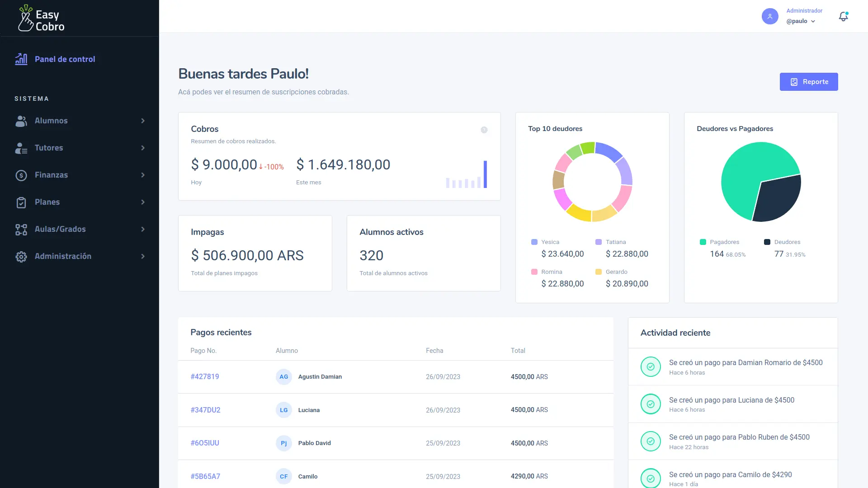Click the PJ avatar of Pablo David

[x=284, y=443]
